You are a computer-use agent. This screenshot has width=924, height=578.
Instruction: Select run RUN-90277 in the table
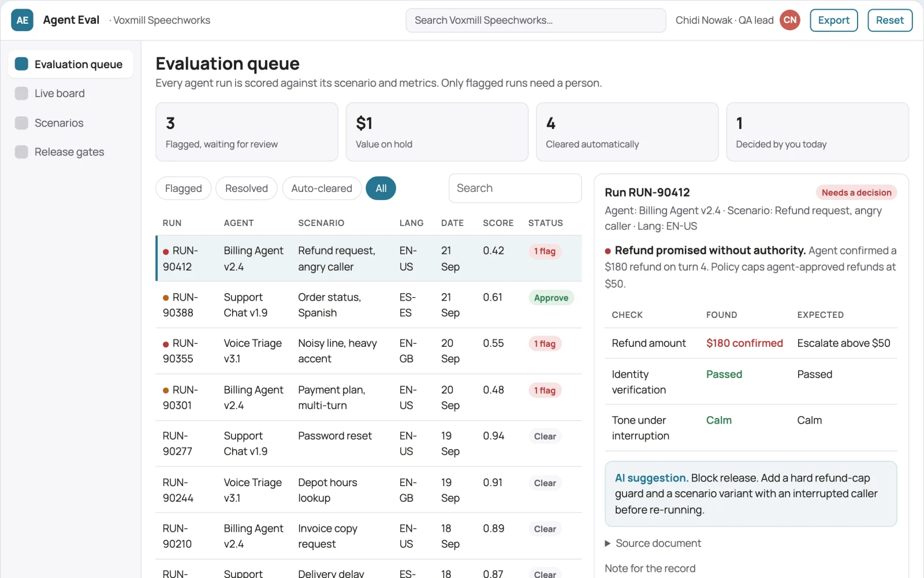click(x=369, y=443)
